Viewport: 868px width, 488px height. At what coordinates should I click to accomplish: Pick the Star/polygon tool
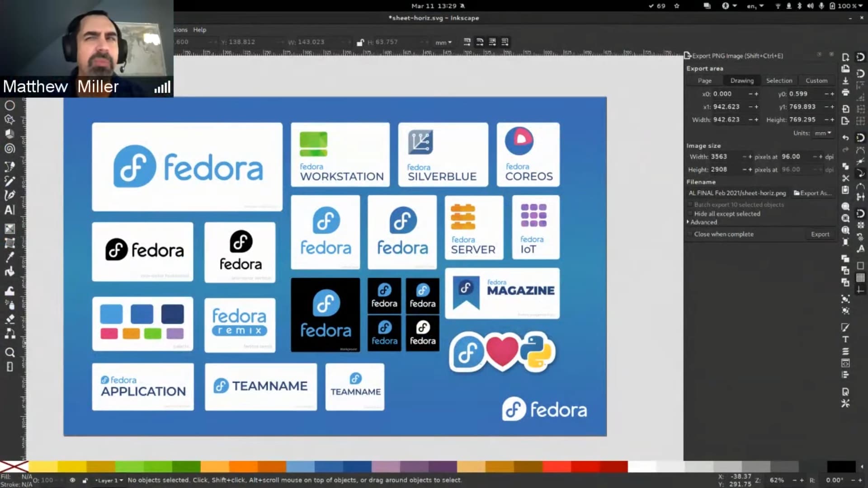9,120
